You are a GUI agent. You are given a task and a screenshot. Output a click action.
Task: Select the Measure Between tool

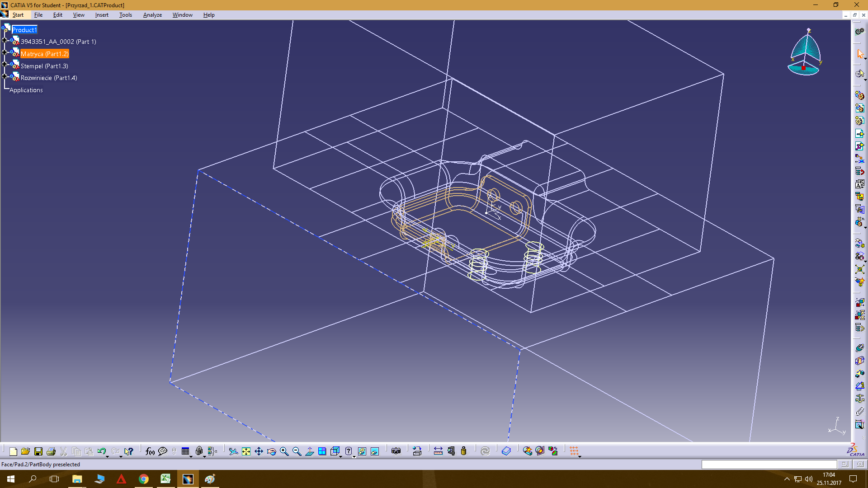(x=438, y=451)
